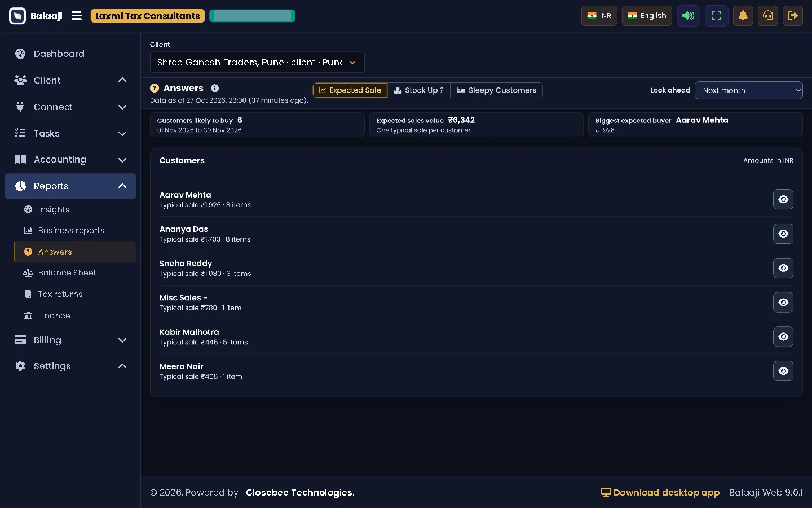Image resolution: width=812 pixels, height=508 pixels.
Task: View details for Ananya Das
Action: [x=783, y=234]
